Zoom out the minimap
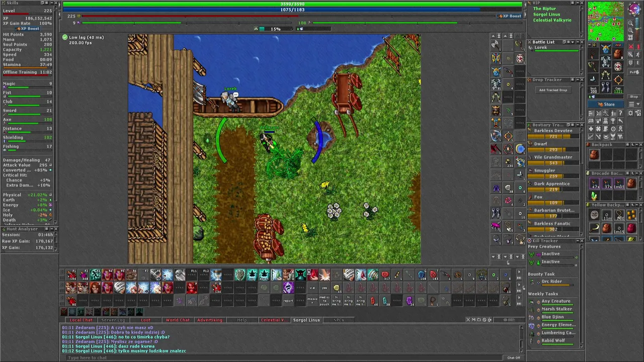The width and height of the screenshot is (644, 362). 630,23
